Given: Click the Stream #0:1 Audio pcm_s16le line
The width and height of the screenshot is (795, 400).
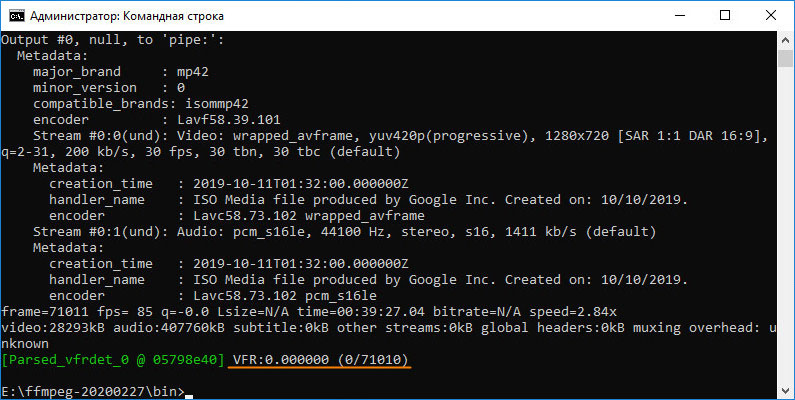Looking at the screenshot, I should [344, 232].
